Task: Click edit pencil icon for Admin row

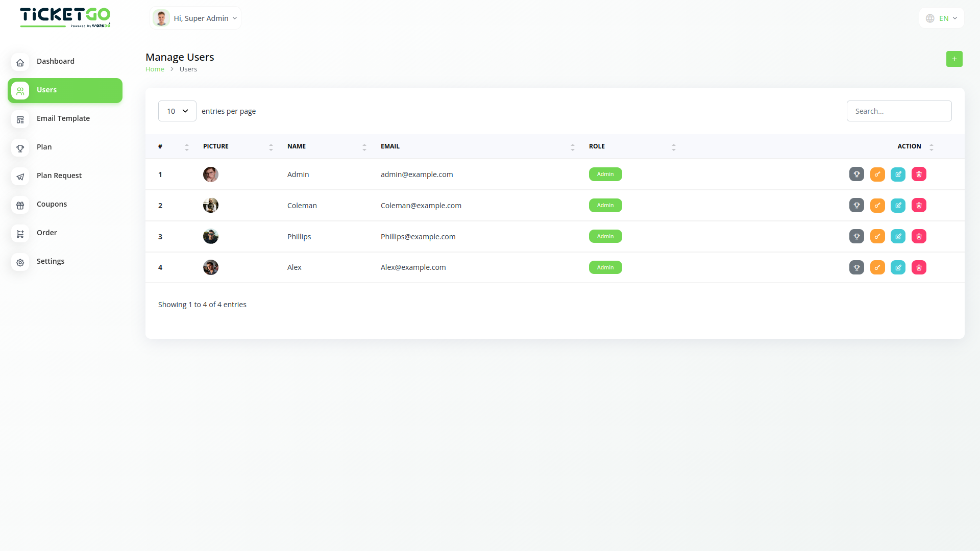Action: 898,174
